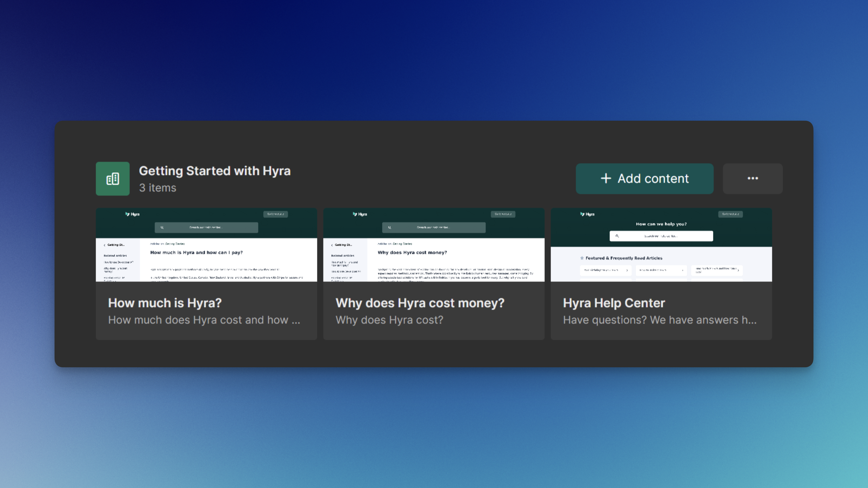
Task: Click the Add content button
Action: [644, 178]
